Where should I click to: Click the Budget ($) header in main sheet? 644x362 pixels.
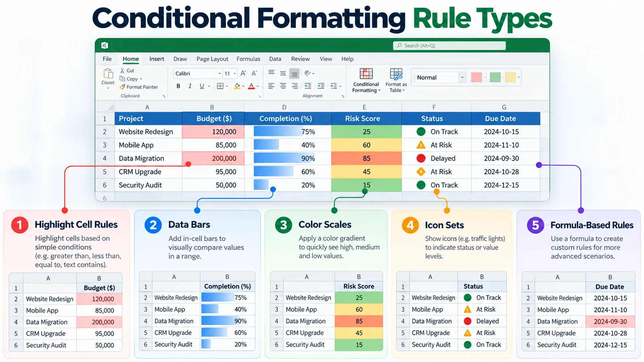[x=213, y=119]
